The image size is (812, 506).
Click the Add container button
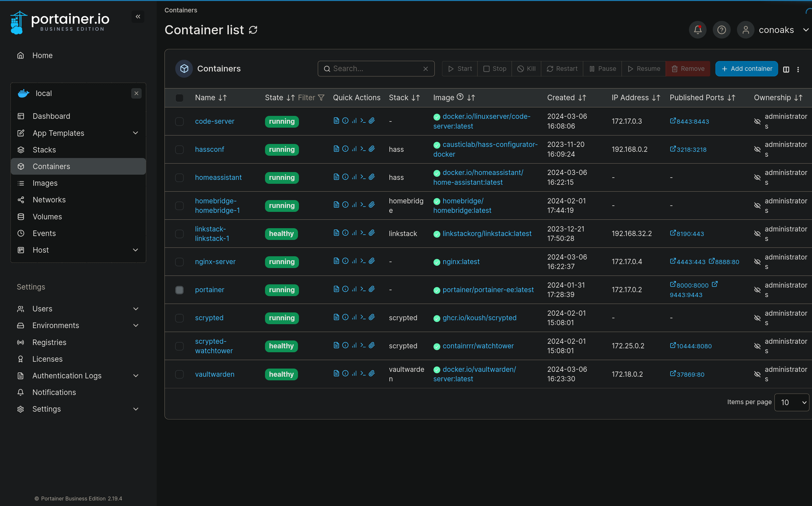point(746,69)
